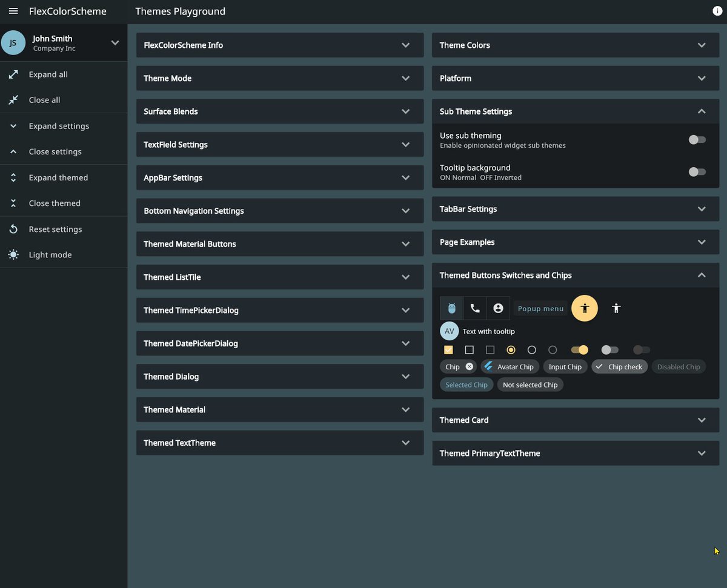Expand the John Smith account dropdown
Screen dimensions: 727x588
click(x=115, y=43)
